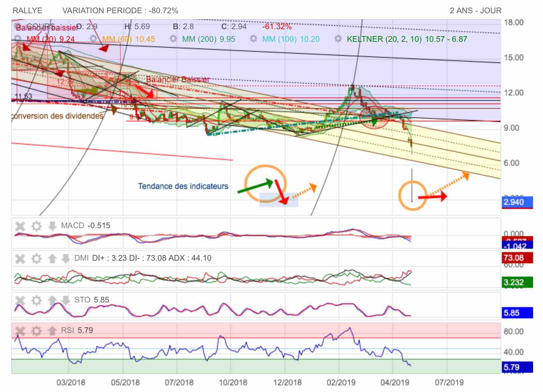Select the 2 ANS - JOUR period label
This screenshot has width=543, height=392.
click(476, 11)
